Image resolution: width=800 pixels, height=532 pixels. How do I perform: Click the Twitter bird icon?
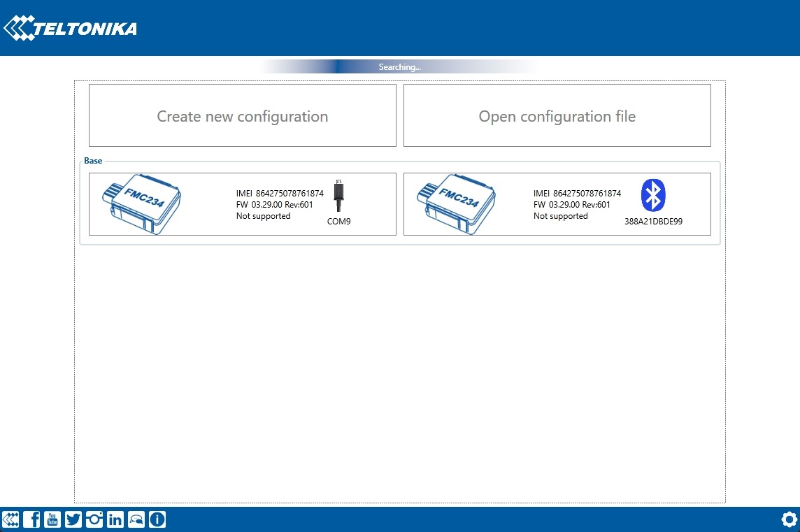tap(73, 519)
